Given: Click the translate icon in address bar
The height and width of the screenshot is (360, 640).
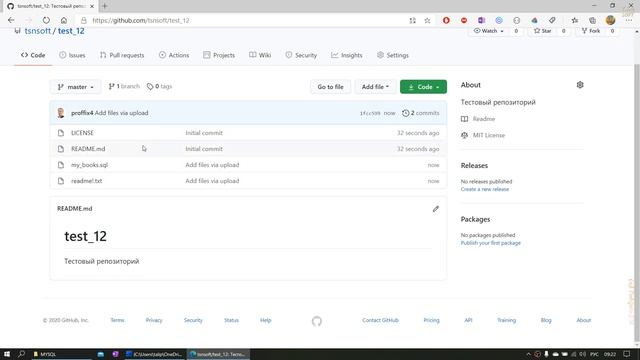Looking at the screenshot, I should [x=412, y=20].
